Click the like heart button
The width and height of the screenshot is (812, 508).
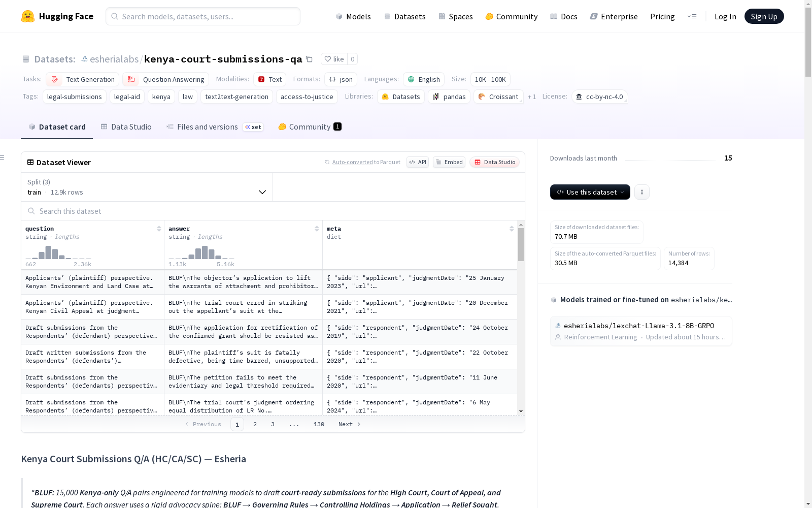334,59
